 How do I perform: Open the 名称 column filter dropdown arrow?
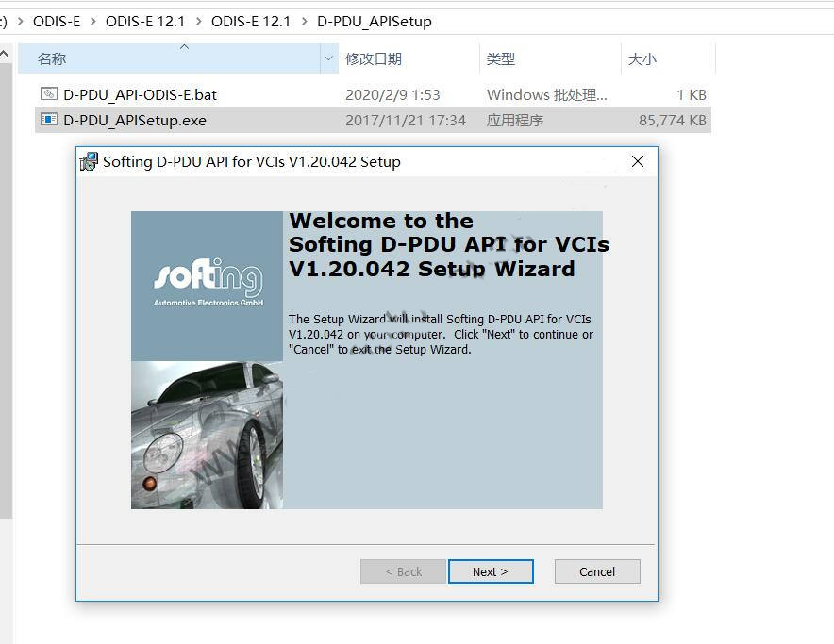[328, 58]
